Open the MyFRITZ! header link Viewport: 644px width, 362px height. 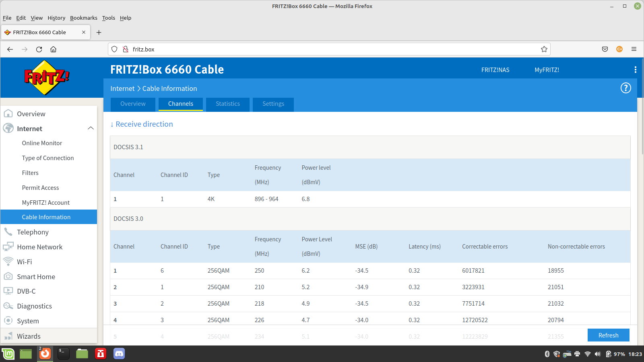[x=547, y=70]
